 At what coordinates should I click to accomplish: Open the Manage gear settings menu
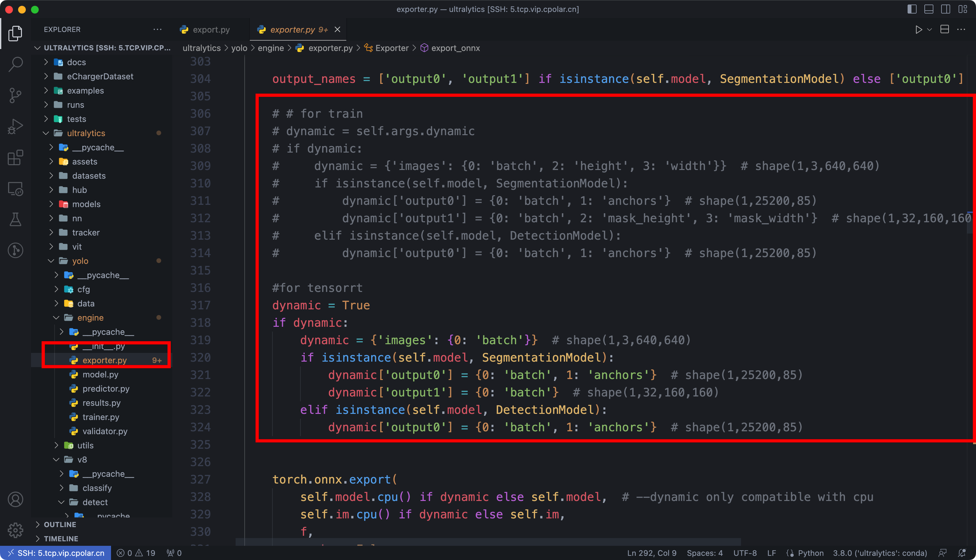pyautogui.click(x=15, y=530)
